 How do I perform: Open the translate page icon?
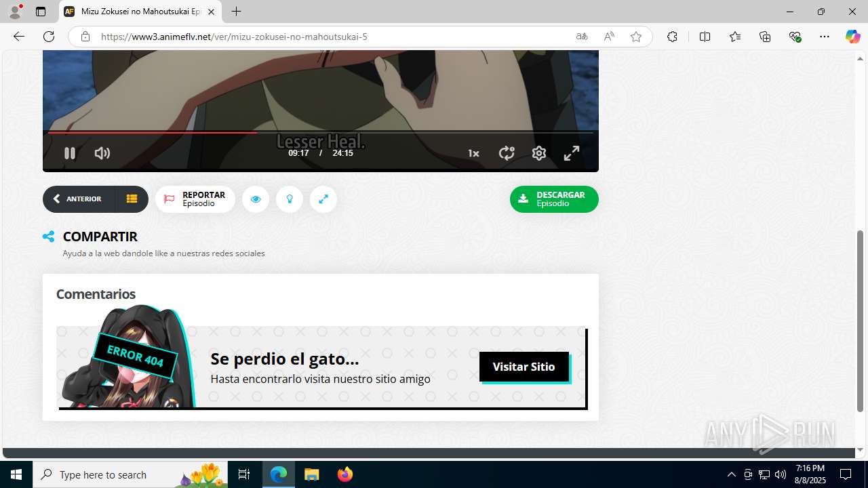click(x=582, y=37)
